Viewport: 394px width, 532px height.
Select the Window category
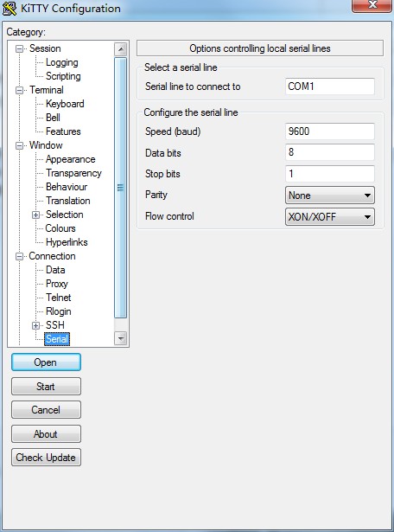point(46,145)
